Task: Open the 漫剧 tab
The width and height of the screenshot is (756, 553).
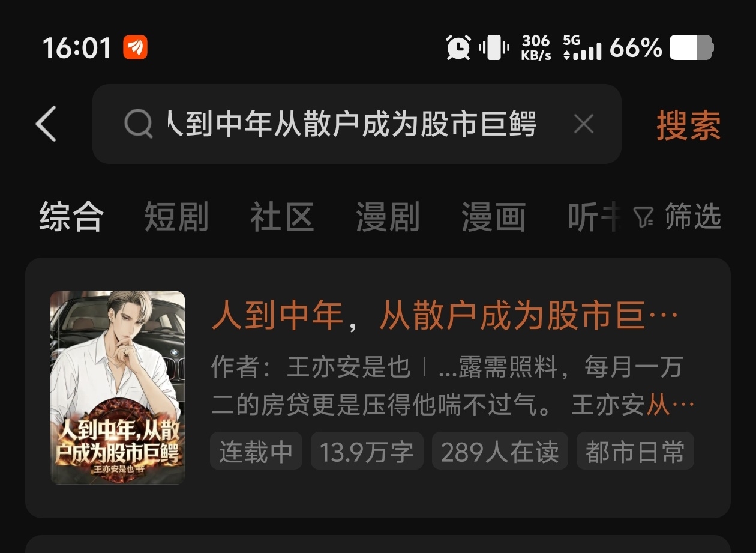Action: tap(388, 216)
